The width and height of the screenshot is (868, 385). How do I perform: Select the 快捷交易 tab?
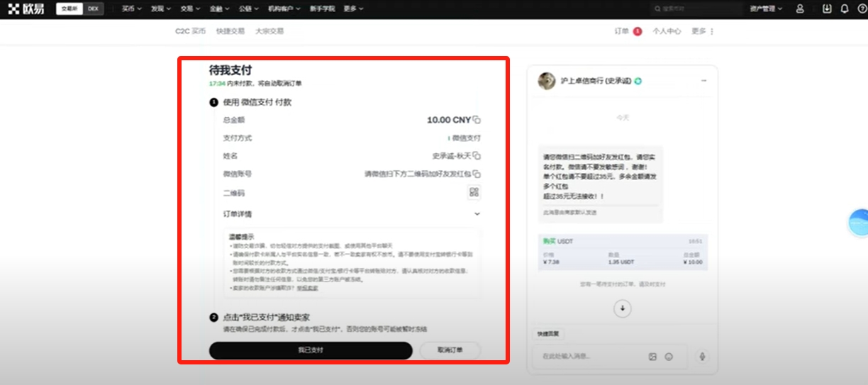tap(230, 31)
